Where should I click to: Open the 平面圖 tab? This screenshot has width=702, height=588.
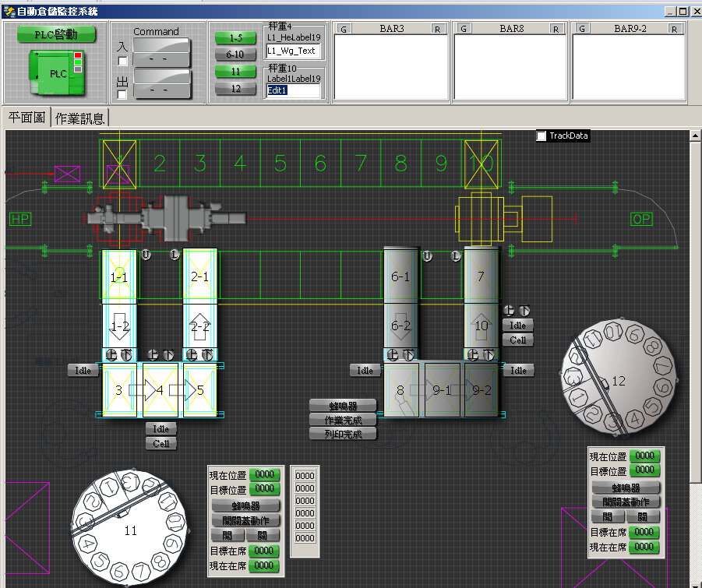27,118
